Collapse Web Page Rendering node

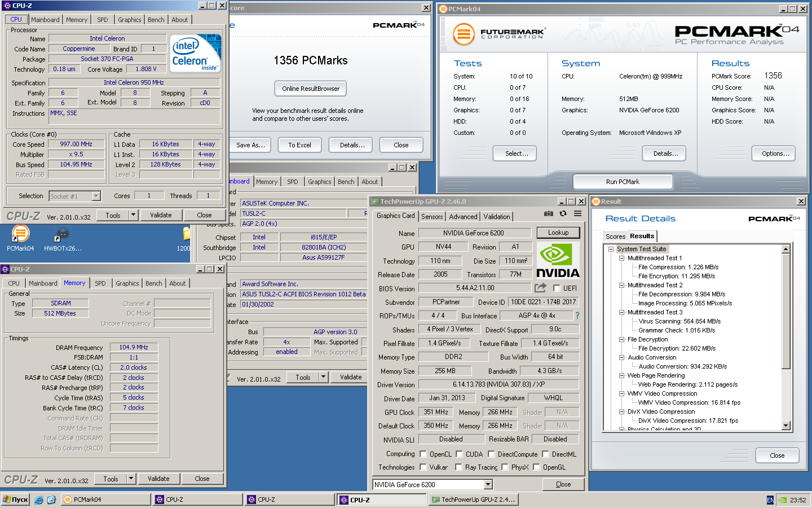coord(621,375)
